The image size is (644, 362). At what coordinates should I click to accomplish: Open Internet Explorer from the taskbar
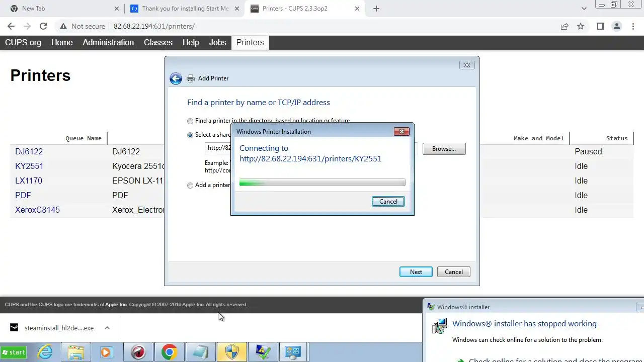click(45, 352)
